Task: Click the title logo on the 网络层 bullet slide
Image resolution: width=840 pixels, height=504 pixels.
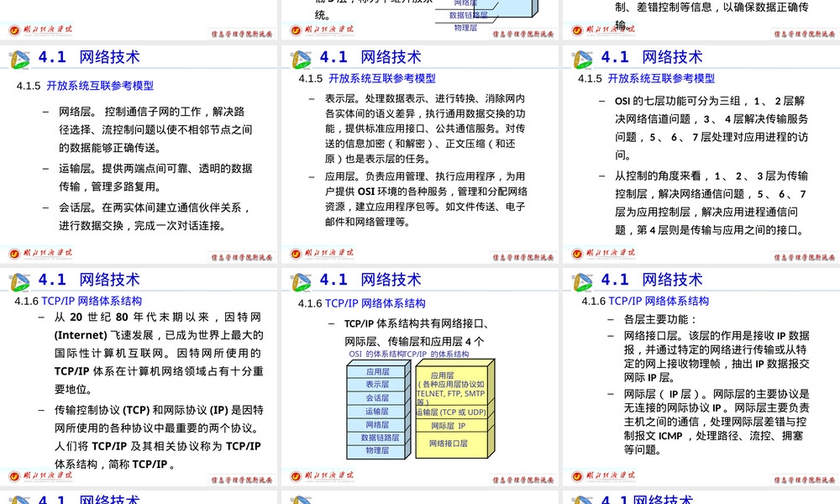Action: pyautogui.click(x=20, y=60)
